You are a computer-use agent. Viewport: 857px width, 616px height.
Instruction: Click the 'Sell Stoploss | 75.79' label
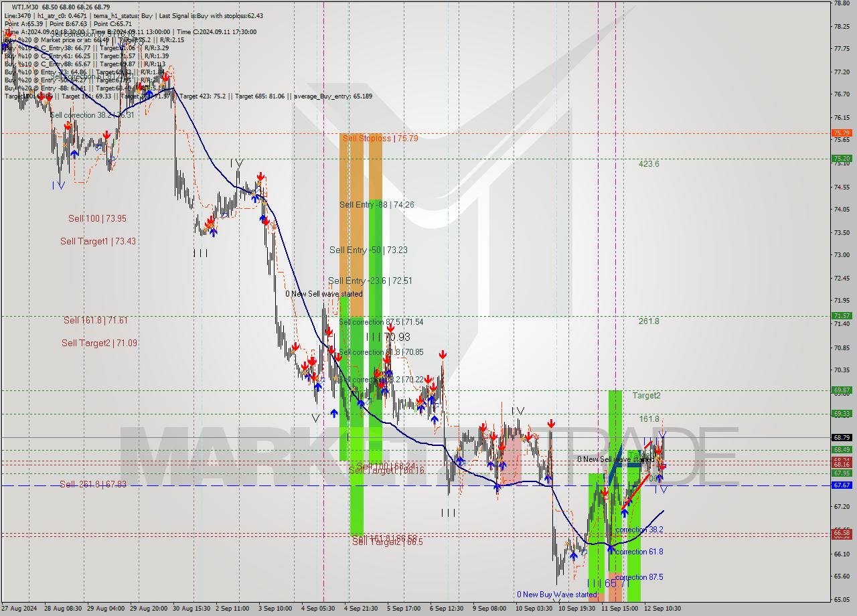click(380, 139)
